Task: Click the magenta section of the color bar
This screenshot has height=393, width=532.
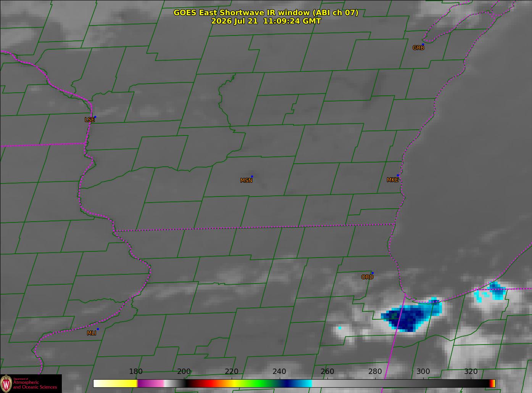Action: tap(150, 383)
